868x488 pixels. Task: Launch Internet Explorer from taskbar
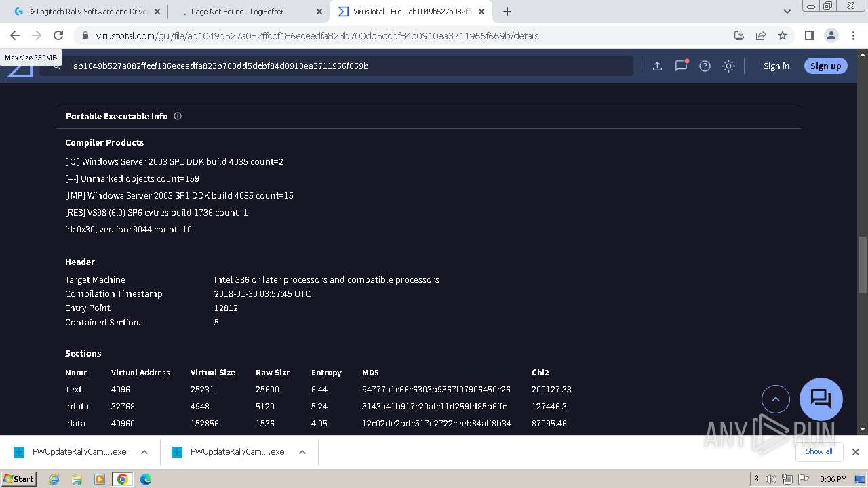(x=54, y=479)
